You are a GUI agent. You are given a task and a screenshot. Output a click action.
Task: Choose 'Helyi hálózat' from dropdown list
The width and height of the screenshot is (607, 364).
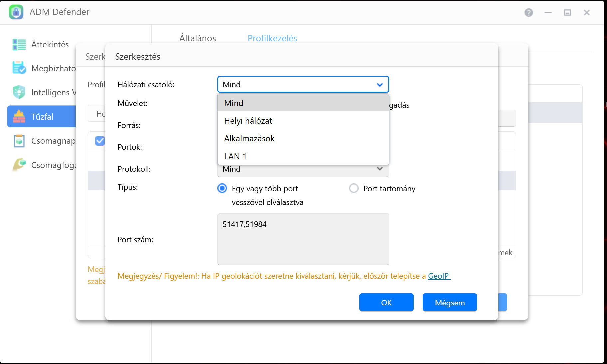click(x=248, y=121)
